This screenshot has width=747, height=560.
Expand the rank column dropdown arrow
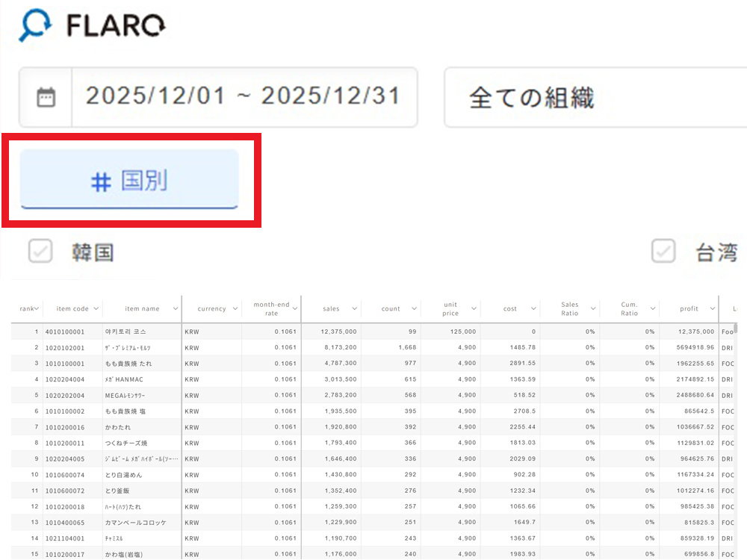[x=36, y=308]
